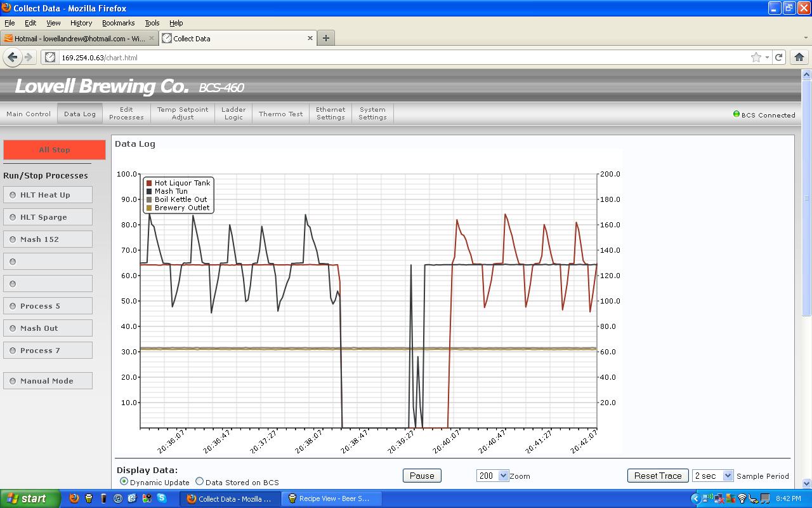Launch iTunes from the quick launch bar

[118, 498]
